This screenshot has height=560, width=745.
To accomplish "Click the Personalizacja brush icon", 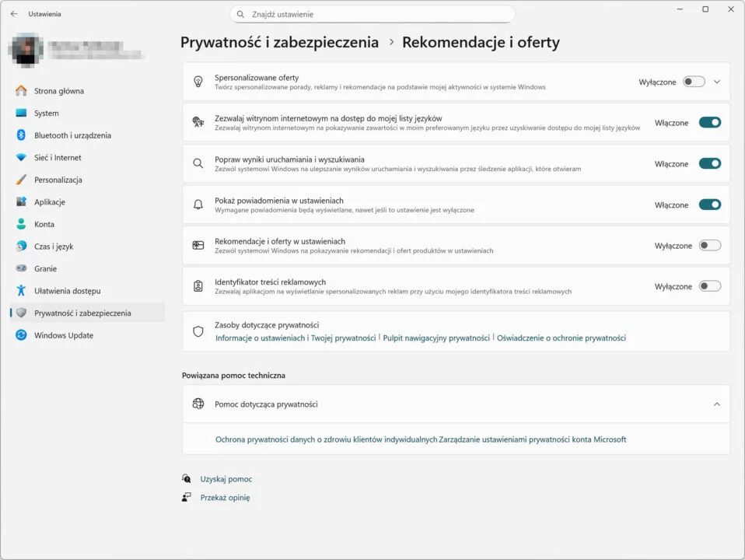I will pyautogui.click(x=21, y=180).
